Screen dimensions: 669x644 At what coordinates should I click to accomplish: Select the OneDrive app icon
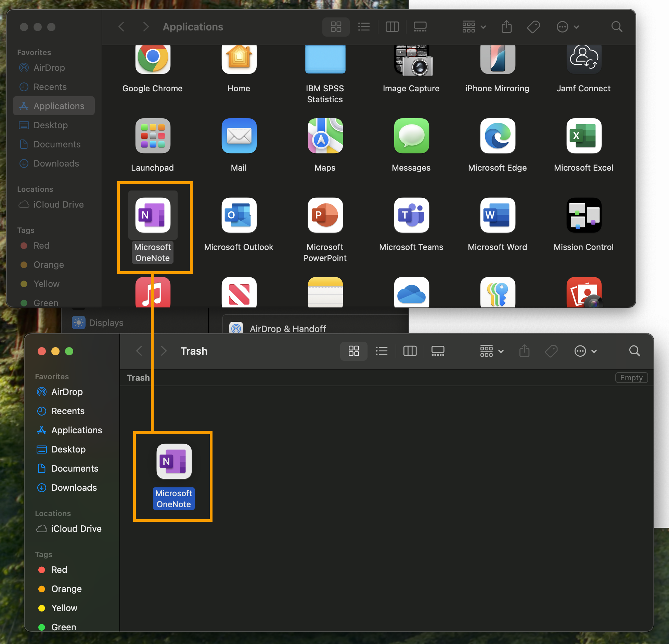click(411, 292)
